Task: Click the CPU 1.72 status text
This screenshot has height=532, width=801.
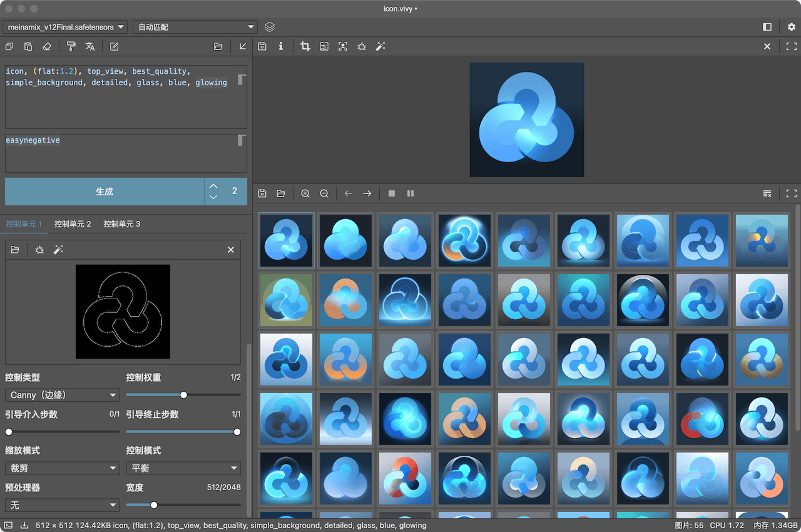Action: coord(727,526)
